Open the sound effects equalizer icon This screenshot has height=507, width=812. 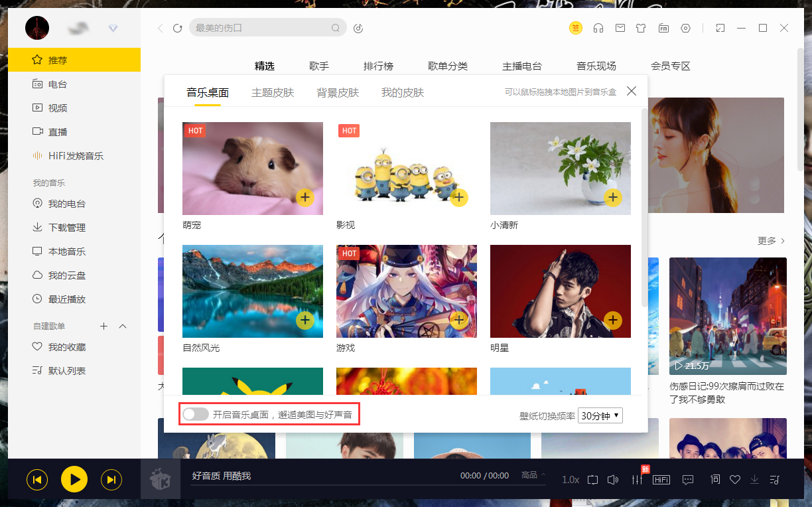(x=637, y=479)
